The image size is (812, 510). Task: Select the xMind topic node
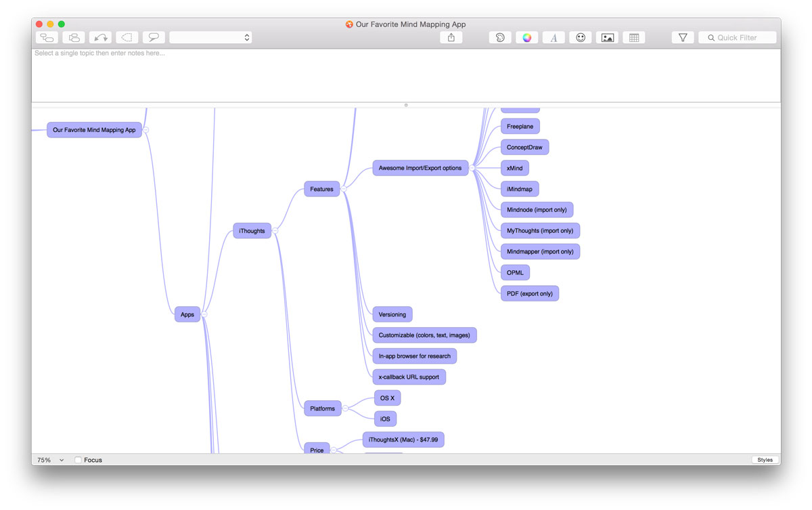point(515,168)
